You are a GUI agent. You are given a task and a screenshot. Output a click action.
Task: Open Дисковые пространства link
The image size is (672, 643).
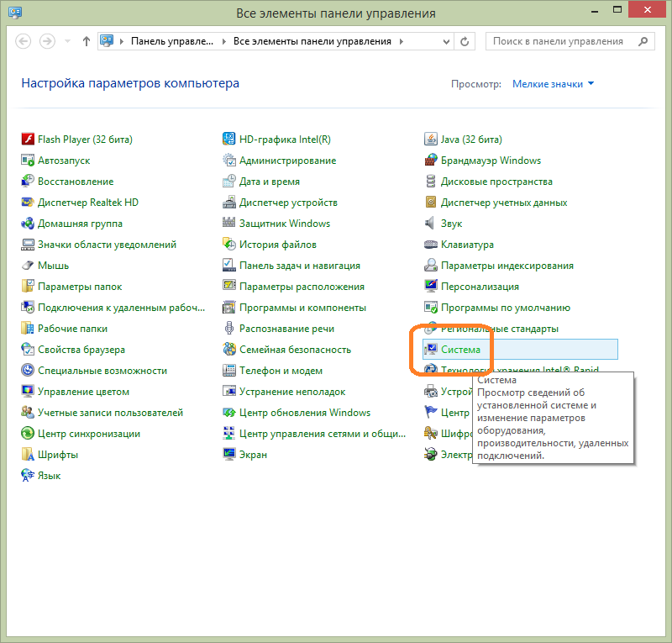pyautogui.click(x=496, y=182)
